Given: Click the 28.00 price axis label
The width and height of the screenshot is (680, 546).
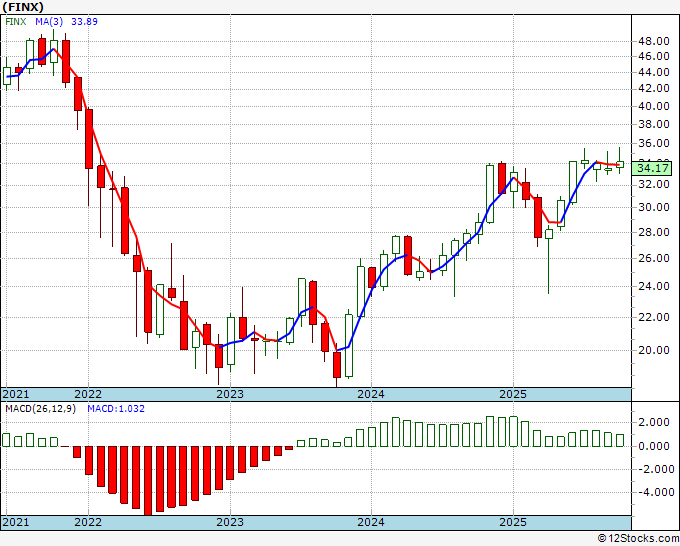Looking at the screenshot, I should coord(654,232).
